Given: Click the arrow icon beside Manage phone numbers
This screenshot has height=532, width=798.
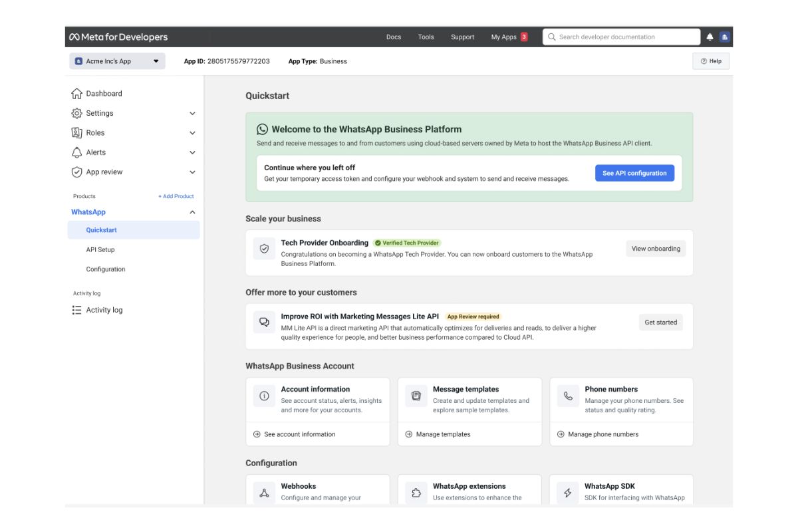Looking at the screenshot, I should [x=561, y=434].
